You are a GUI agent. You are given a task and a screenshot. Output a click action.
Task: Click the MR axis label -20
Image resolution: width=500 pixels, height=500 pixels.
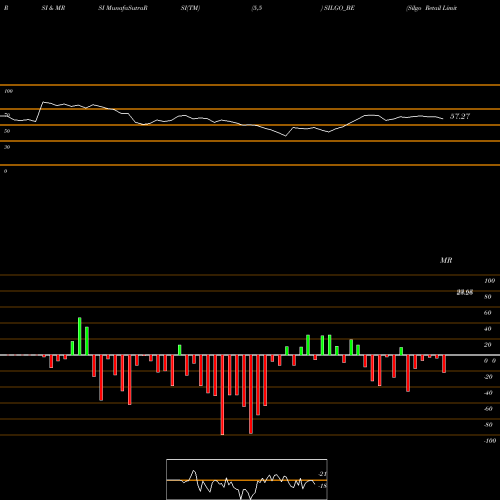point(488,377)
